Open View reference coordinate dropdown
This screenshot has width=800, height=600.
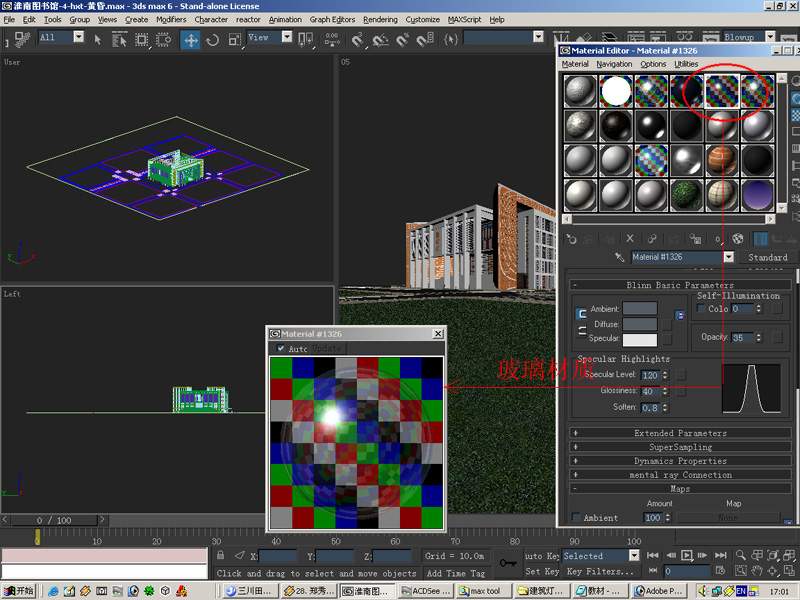point(287,37)
